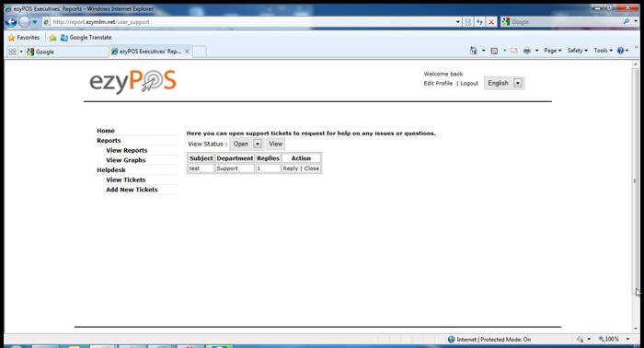Click the Print icon in command bar
The height and width of the screenshot is (348, 644).
click(x=527, y=51)
